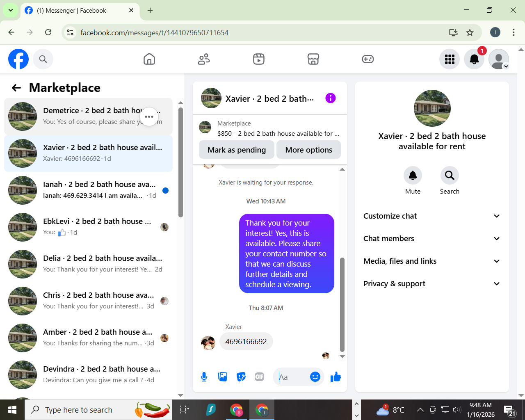The width and height of the screenshot is (525, 420).
Task: Open the Marketplace storefront icon in top navigation
Action: tap(313, 59)
